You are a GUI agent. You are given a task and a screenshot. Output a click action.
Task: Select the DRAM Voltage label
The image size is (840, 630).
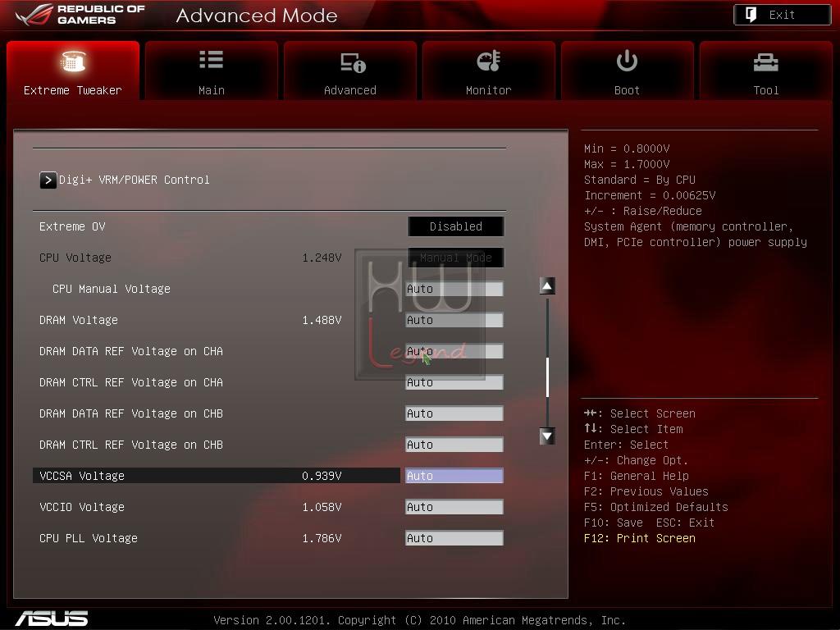pos(78,321)
